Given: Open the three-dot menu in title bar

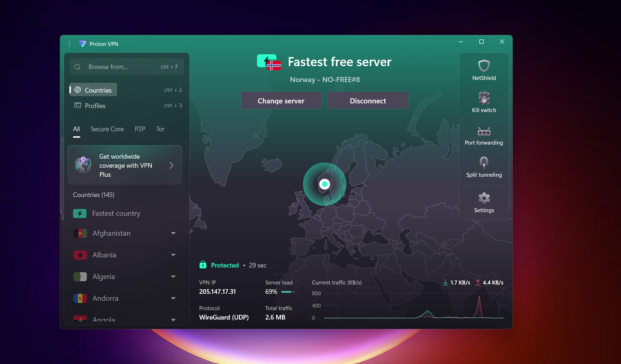Looking at the screenshot, I should click(69, 44).
